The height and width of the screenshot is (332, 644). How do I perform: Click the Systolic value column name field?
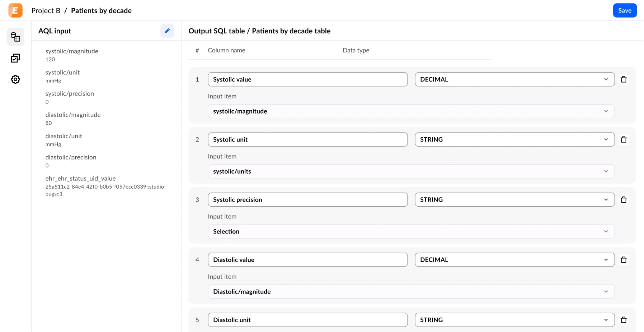click(307, 79)
